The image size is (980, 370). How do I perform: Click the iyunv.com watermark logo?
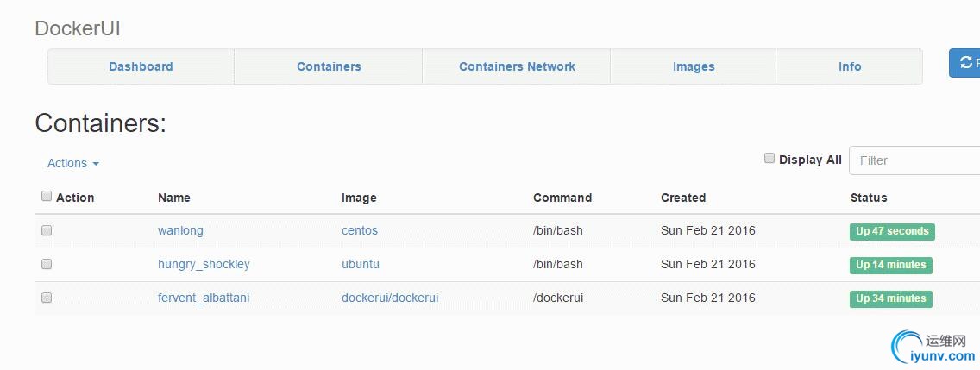pyautogui.click(x=933, y=348)
